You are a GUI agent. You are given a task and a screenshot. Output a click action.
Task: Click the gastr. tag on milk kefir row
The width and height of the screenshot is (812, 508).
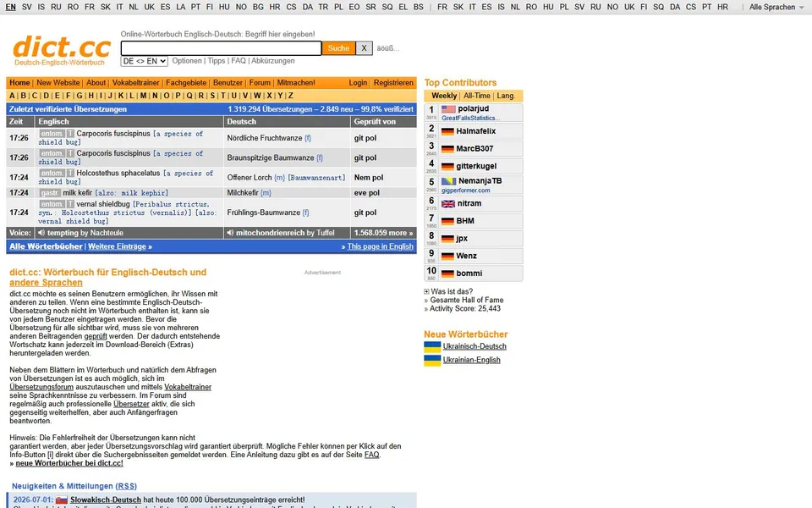pyautogui.click(x=50, y=193)
